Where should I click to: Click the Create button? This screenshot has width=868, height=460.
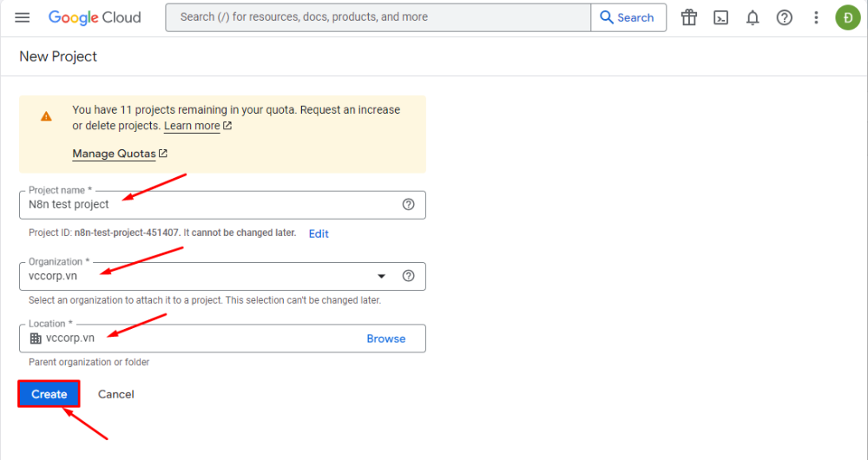point(49,394)
